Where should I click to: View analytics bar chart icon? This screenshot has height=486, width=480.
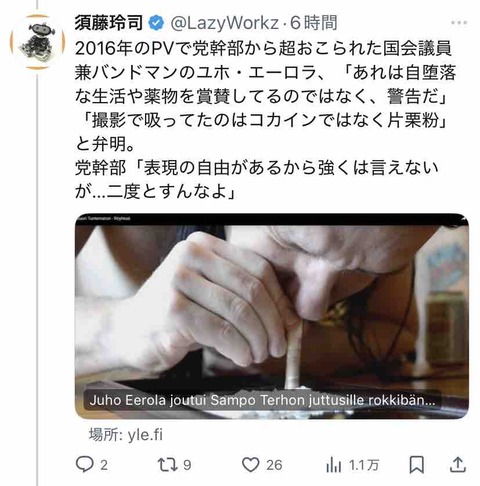pyautogui.click(x=333, y=465)
